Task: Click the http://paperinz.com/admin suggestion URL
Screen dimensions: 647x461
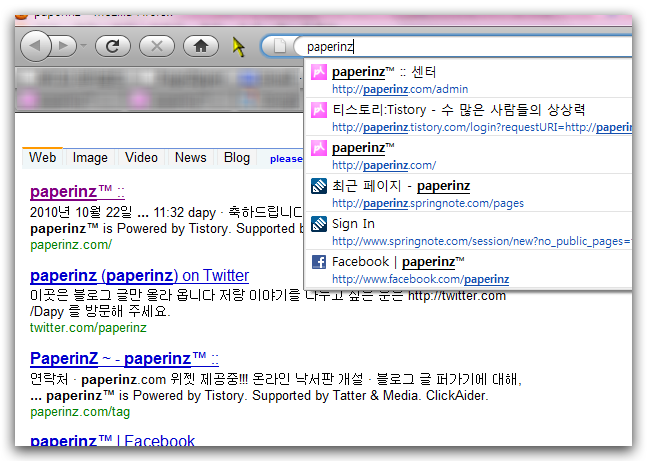Action: pyautogui.click(x=400, y=89)
